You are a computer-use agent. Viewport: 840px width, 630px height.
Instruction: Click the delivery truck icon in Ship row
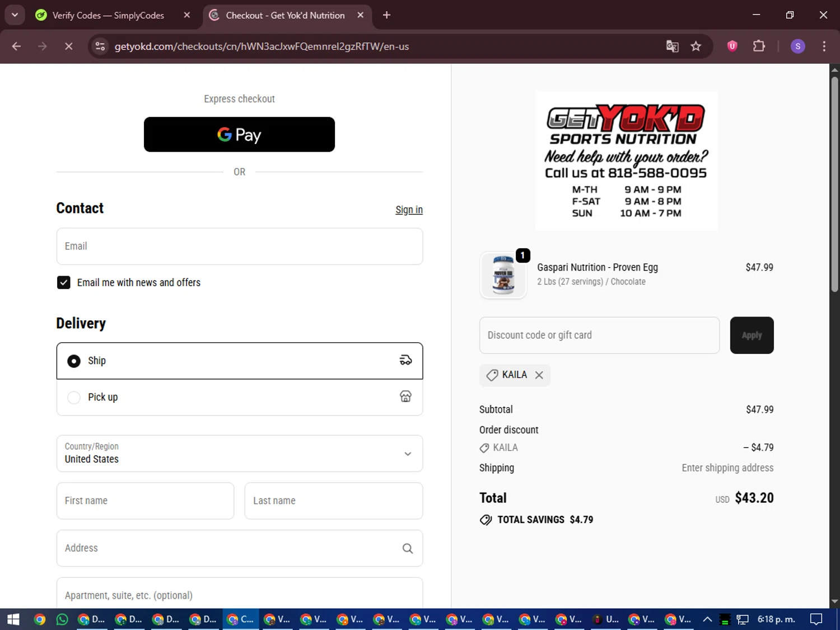tap(405, 360)
